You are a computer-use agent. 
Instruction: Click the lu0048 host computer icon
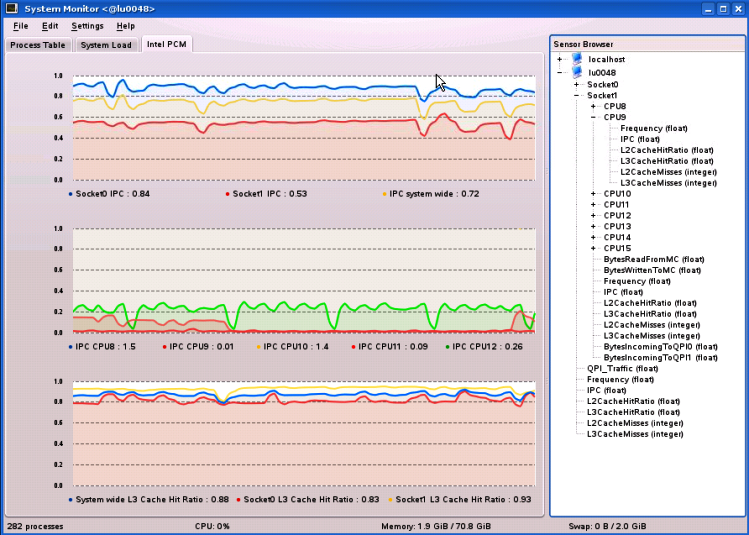[x=577, y=73]
